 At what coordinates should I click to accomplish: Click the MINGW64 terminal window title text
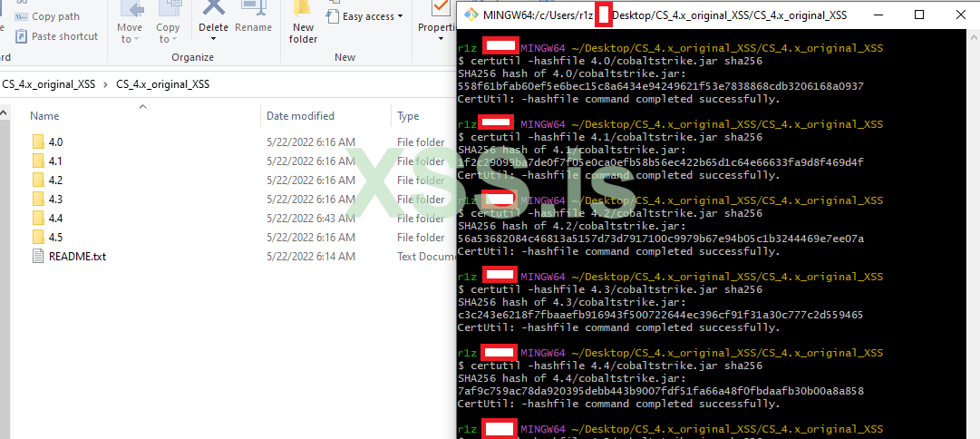pyautogui.click(x=665, y=15)
